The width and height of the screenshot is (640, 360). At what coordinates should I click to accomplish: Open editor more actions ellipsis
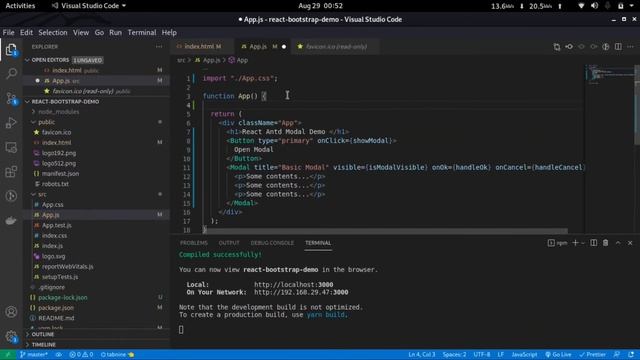(631, 47)
